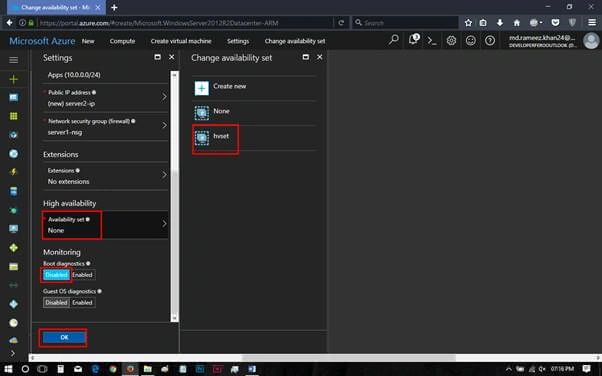602x376 pixels.
Task: Show hidden system tray icons
Action: [509, 369]
